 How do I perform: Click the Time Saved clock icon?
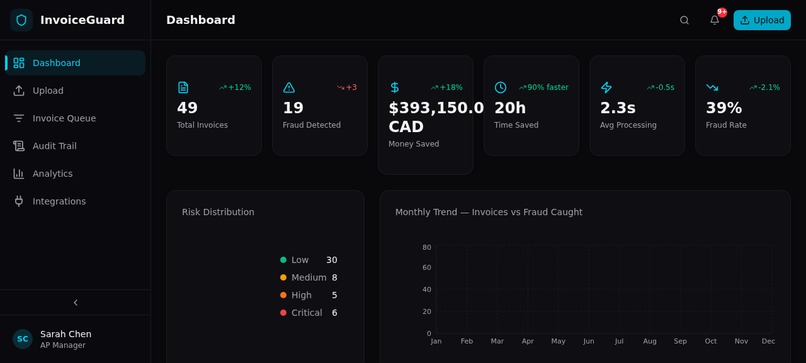click(x=500, y=87)
